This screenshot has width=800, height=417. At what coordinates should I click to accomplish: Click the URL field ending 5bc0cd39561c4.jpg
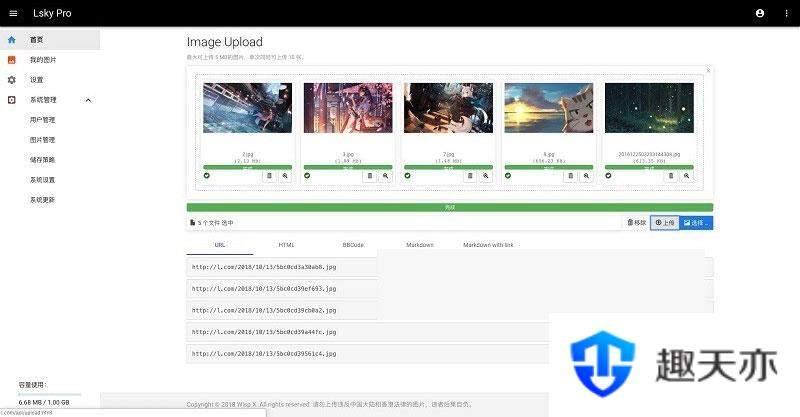[367, 354]
